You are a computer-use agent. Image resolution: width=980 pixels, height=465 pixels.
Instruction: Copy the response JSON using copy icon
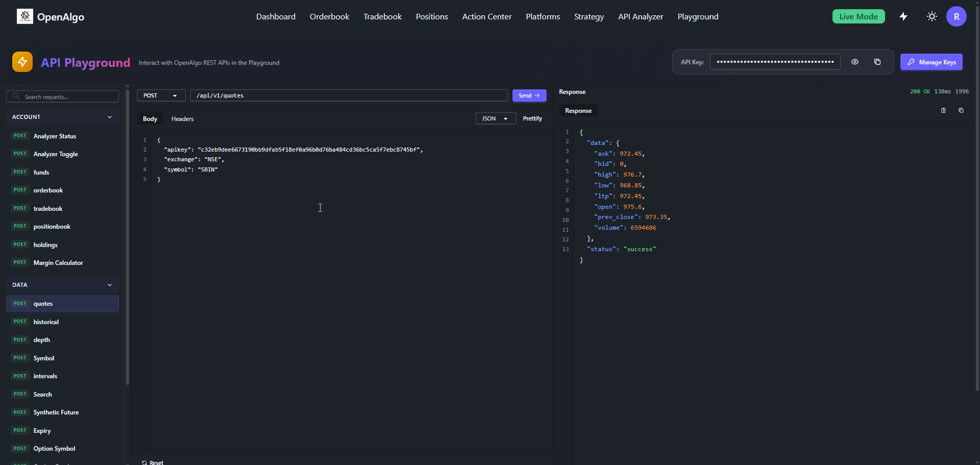[x=961, y=110]
